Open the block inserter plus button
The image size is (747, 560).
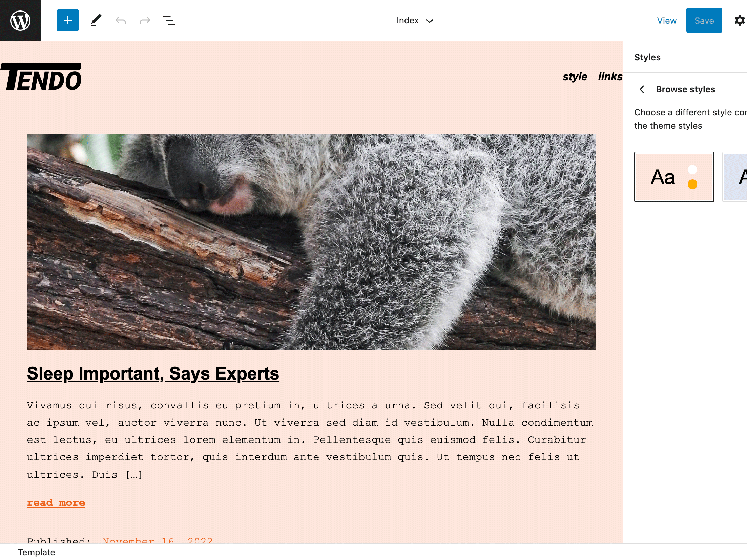click(68, 20)
